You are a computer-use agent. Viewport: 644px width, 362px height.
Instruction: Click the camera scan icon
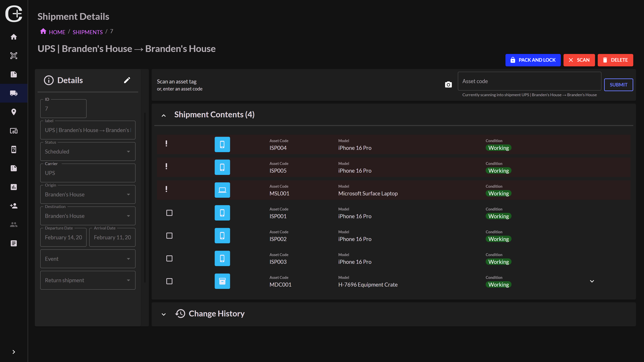[448, 85]
